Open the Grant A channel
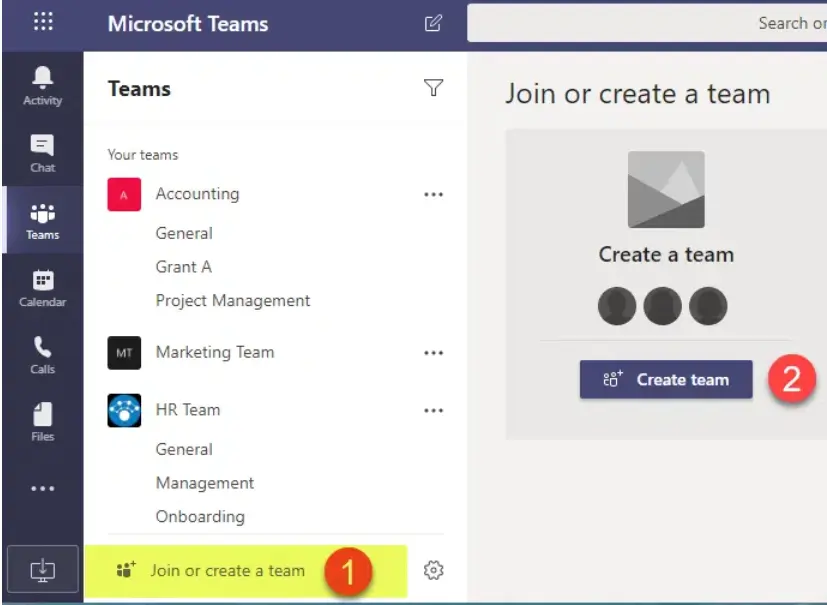827x605 pixels. tap(184, 267)
